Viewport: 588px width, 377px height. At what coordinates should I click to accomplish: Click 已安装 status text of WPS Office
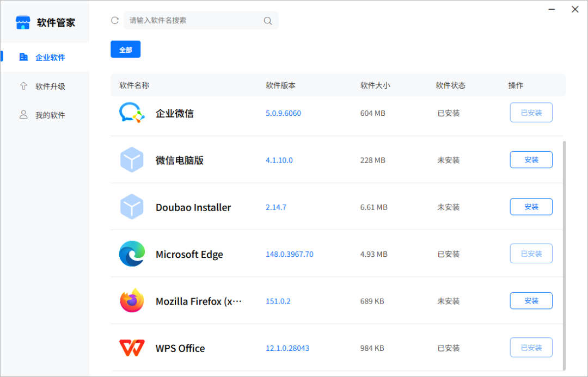tap(448, 348)
